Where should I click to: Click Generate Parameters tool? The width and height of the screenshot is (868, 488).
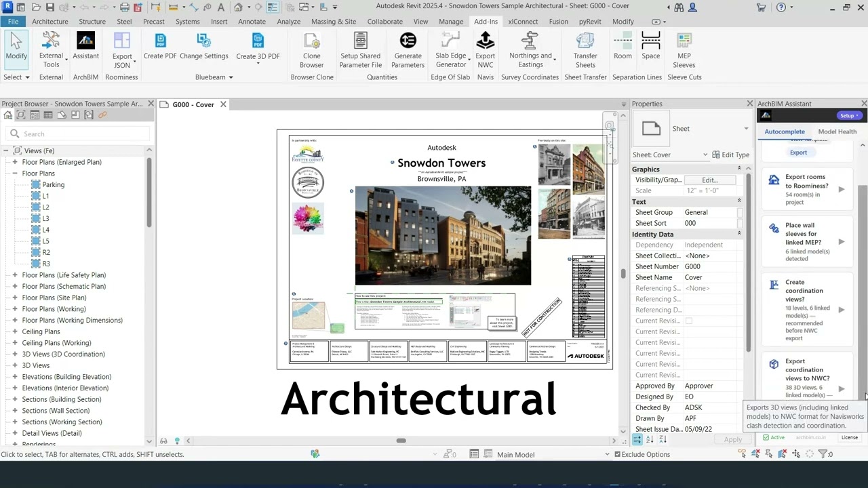point(408,49)
